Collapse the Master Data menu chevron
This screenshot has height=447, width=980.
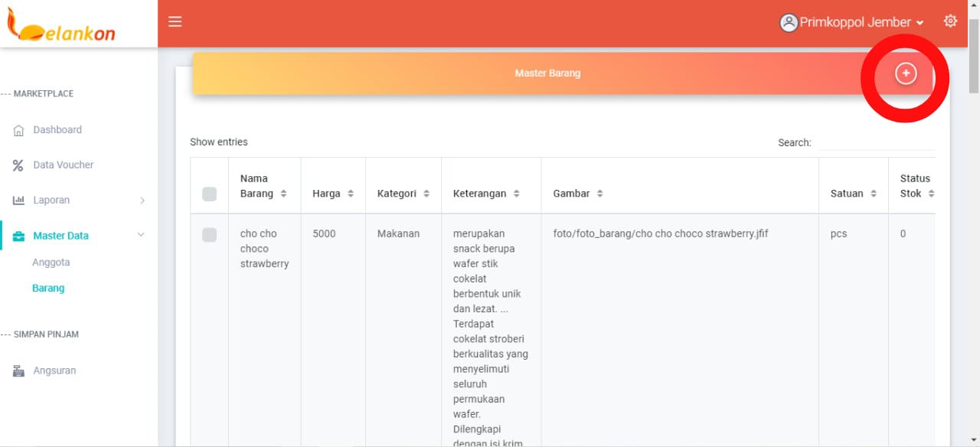(x=141, y=235)
